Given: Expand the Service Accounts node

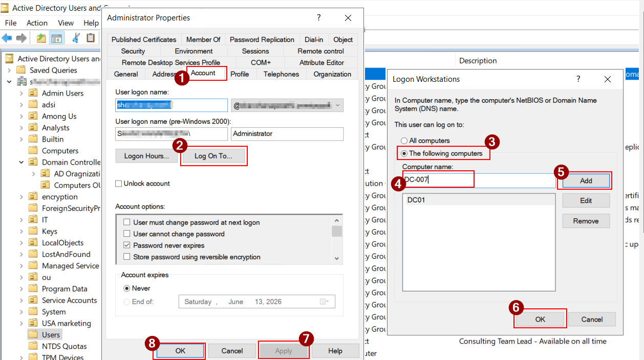Looking at the screenshot, I should (22, 300).
